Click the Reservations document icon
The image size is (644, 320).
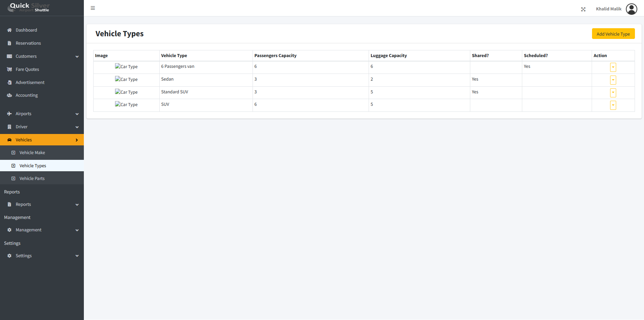(9, 43)
